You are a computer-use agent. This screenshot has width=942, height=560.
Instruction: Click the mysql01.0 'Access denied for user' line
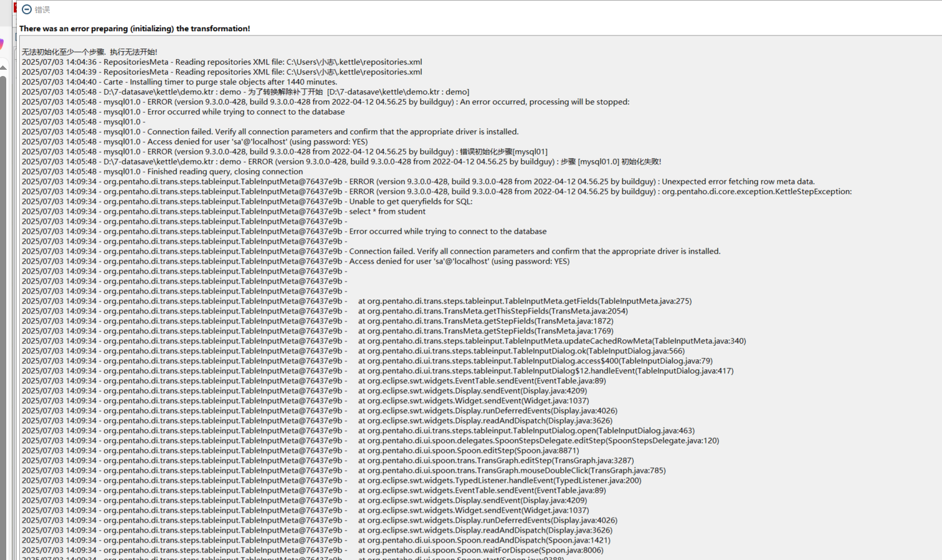click(195, 141)
